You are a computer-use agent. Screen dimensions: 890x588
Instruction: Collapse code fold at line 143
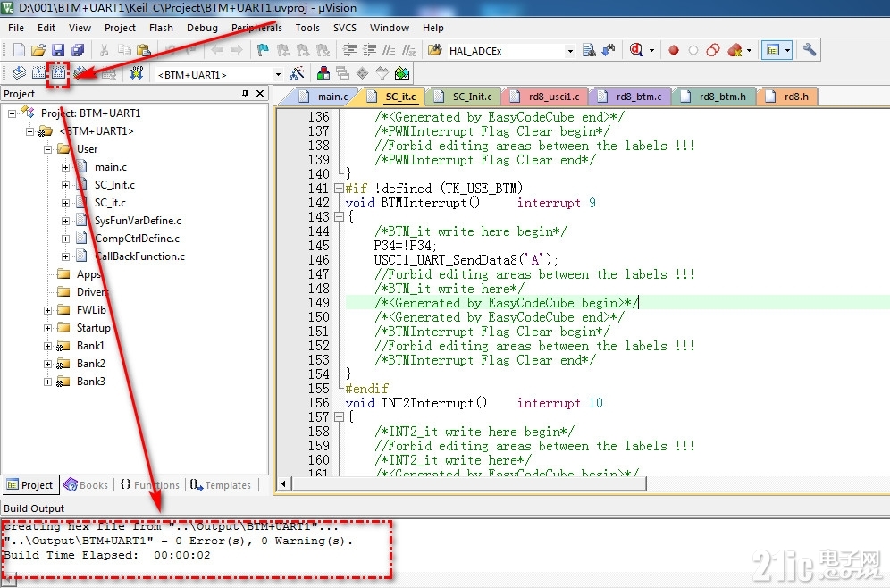point(339,216)
